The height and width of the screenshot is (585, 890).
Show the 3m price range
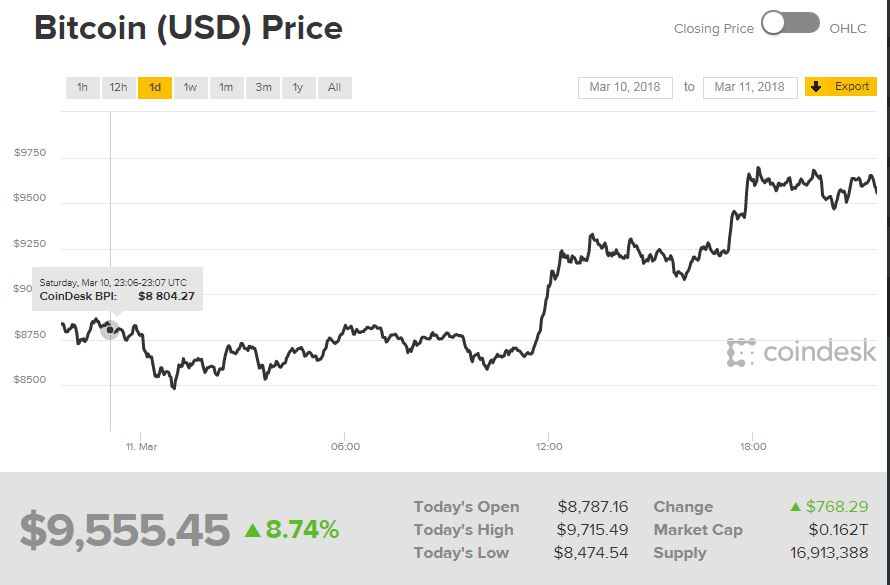(x=263, y=87)
